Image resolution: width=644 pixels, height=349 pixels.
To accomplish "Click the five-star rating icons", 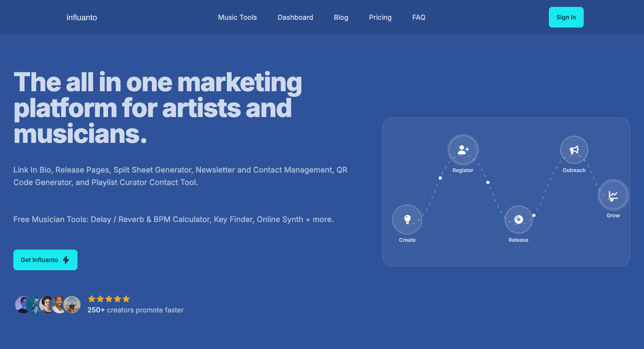I will point(109,299).
